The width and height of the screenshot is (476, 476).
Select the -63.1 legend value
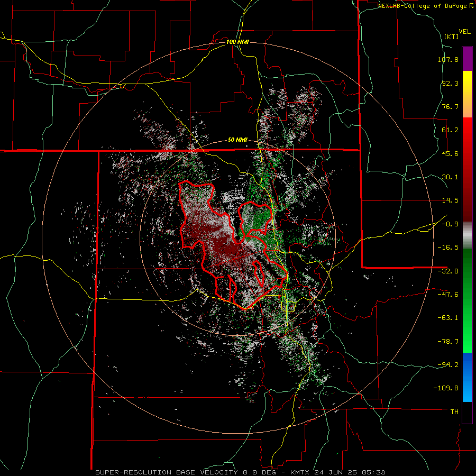pos(448,318)
